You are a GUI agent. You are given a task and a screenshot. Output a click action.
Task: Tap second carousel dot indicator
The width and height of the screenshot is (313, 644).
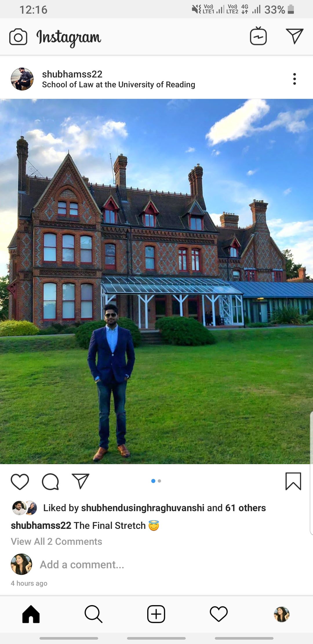click(x=159, y=481)
